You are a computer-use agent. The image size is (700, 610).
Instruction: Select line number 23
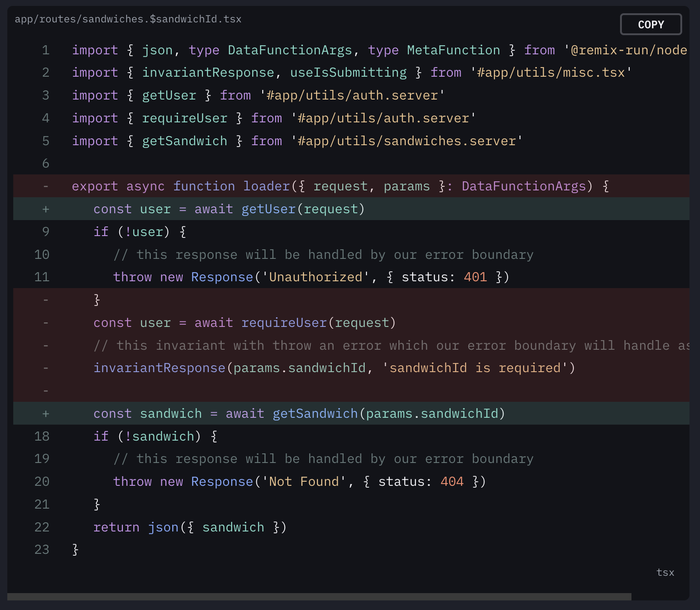click(41, 550)
